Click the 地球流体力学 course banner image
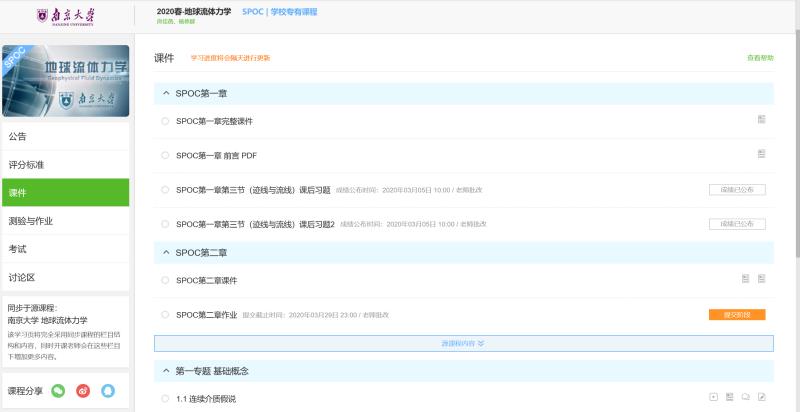Viewport: 800px width, 412px height. pos(65,81)
